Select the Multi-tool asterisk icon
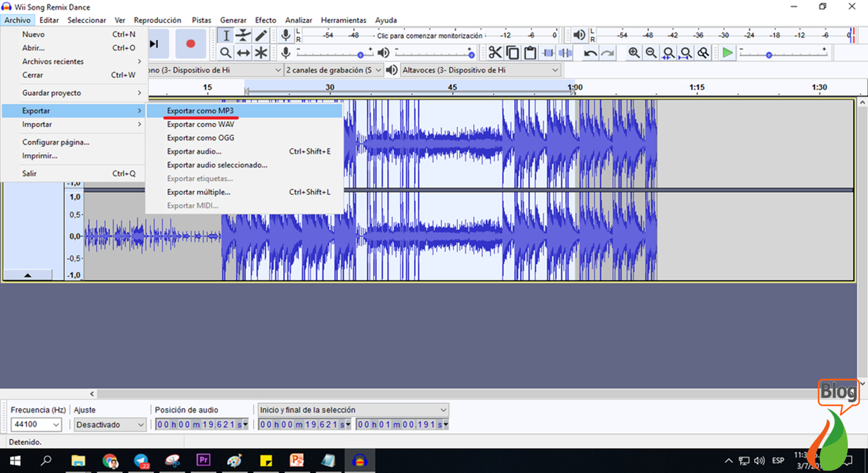Viewport: 868px width, 473px height. pyautogui.click(x=261, y=52)
